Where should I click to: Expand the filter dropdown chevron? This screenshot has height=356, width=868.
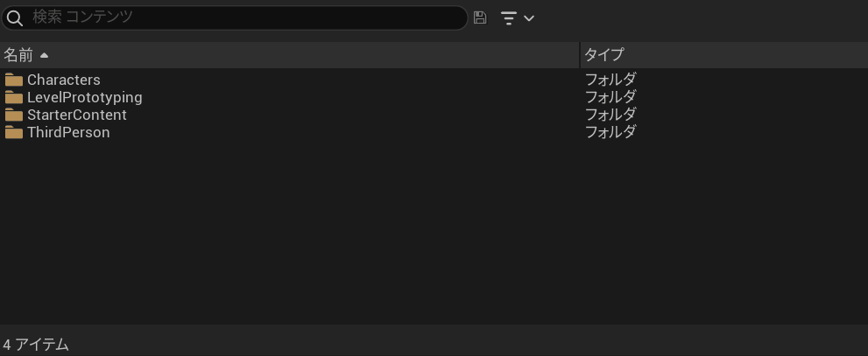pyautogui.click(x=529, y=18)
